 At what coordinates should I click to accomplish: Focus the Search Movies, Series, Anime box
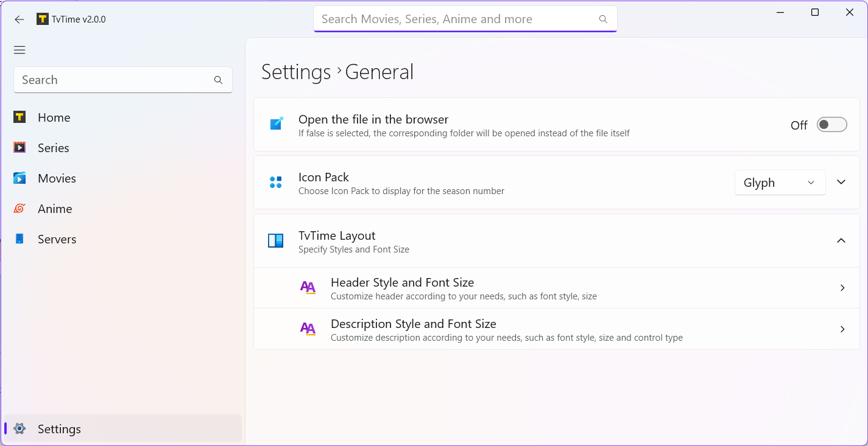(465, 19)
